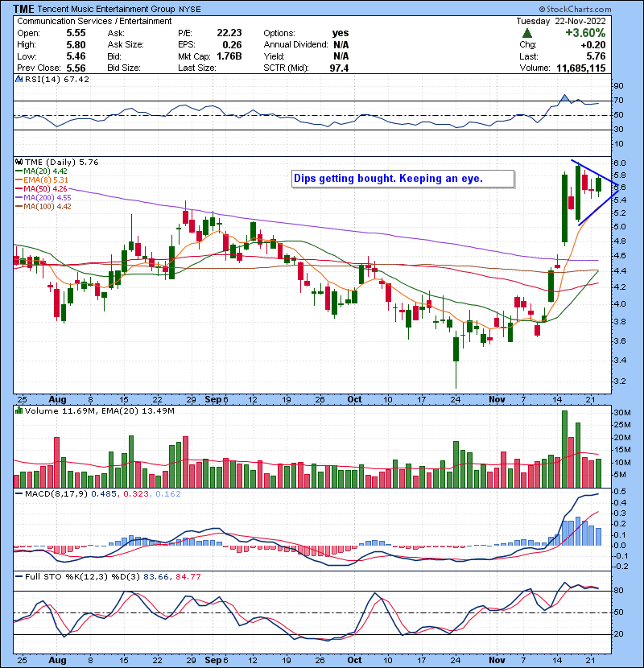
Task: Click the Chg value +0.20
Action: click(592, 45)
